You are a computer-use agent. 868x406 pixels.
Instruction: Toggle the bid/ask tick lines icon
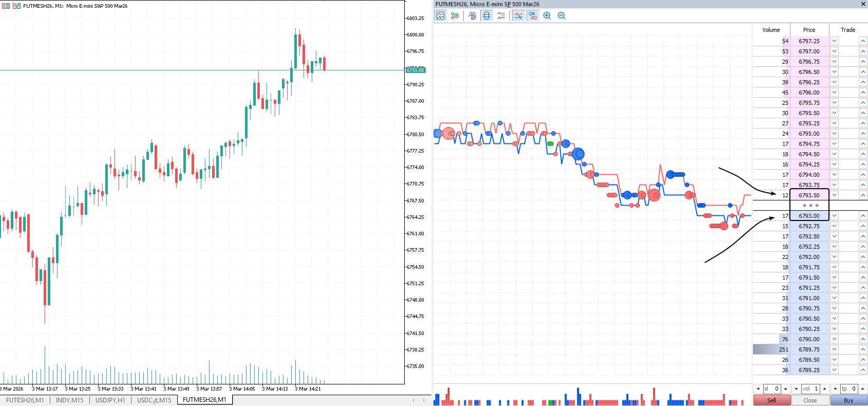[519, 15]
